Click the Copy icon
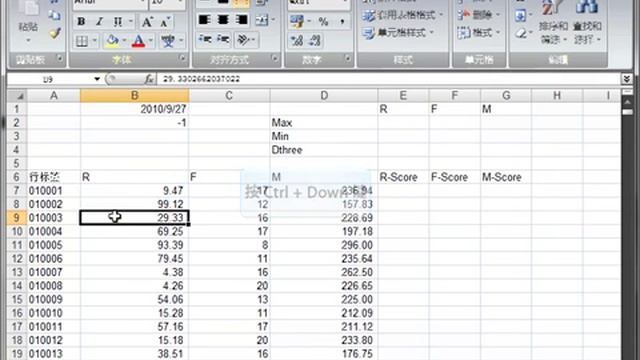The height and width of the screenshot is (360, 640). point(54,16)
